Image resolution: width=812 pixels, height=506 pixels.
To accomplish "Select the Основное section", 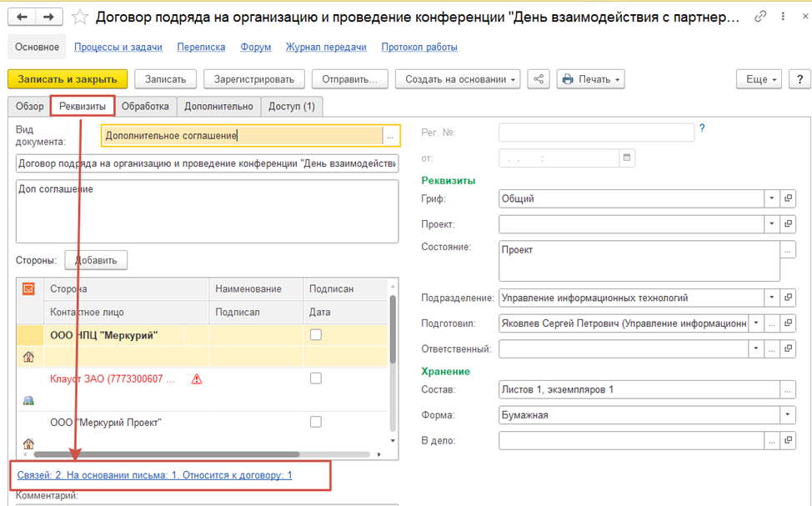I will click(x=37, y=48).
